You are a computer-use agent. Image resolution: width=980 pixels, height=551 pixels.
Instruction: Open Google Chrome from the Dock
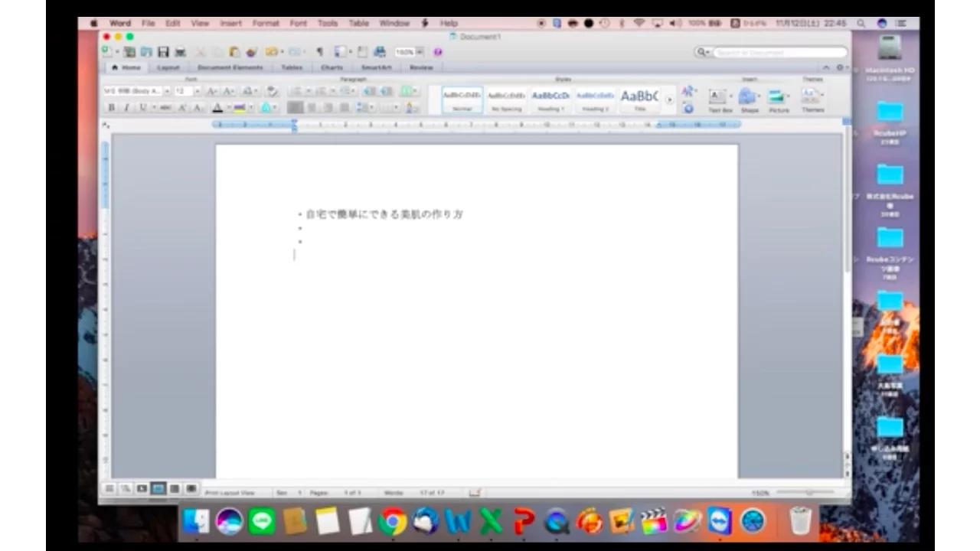[393, 521]
